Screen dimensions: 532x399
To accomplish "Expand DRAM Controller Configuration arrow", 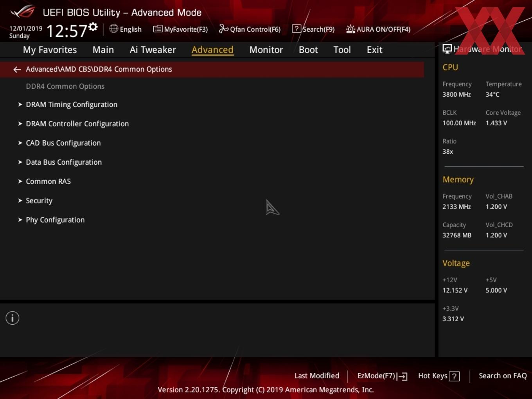I will coord(20,124).
